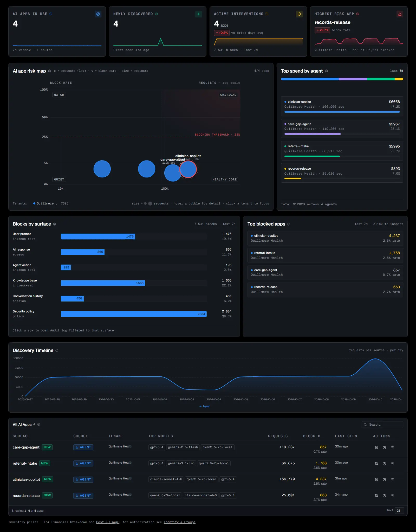This screenshot has width=416, height=532.
Task: Open the Identity & Groups link
Action: tap(179, 522)
